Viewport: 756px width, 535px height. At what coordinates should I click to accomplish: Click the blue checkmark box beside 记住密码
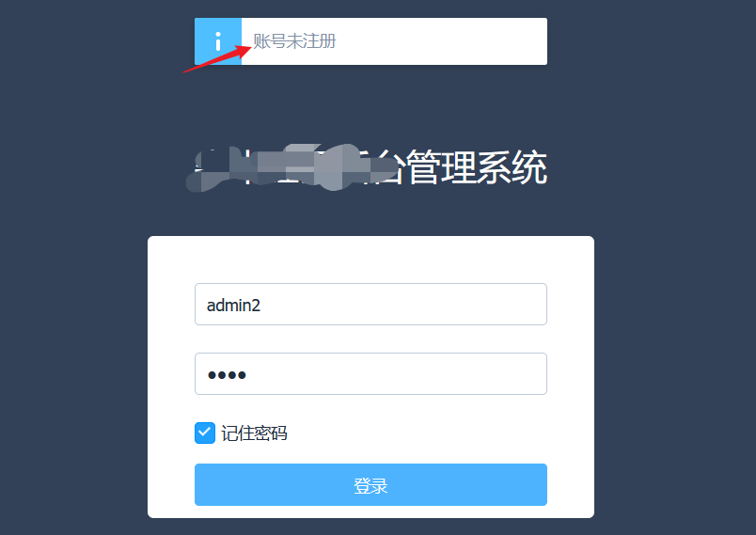[205, 433]
